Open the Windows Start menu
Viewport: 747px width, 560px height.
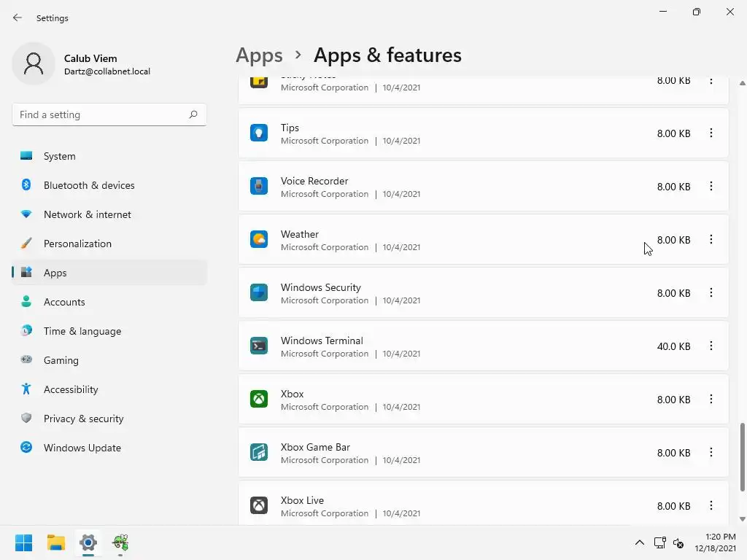(x=23, y=542)
